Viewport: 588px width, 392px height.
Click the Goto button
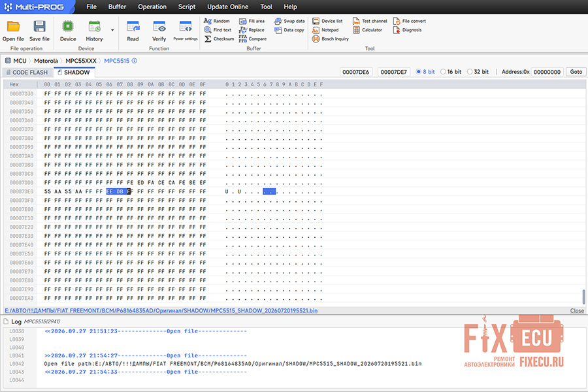[576, 72]
